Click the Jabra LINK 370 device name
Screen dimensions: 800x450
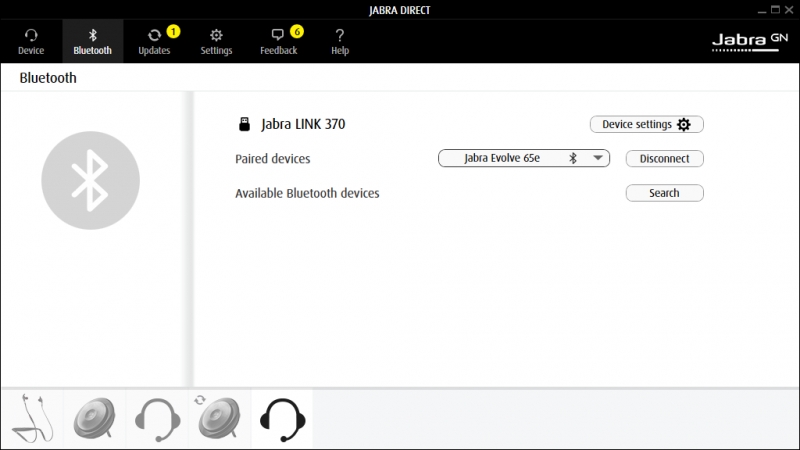point(303,124)
